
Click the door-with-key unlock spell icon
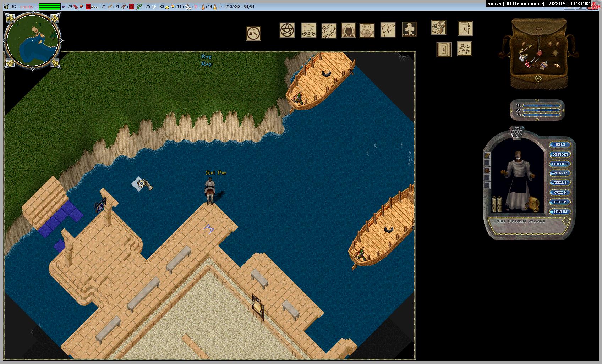pyautogui.click(x=465, y=28)
